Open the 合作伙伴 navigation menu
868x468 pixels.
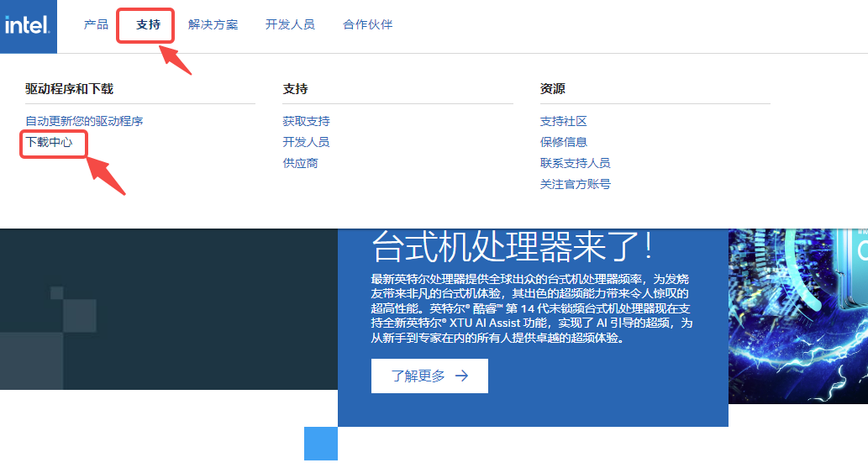pyautogui.click(x=367, y=25)
